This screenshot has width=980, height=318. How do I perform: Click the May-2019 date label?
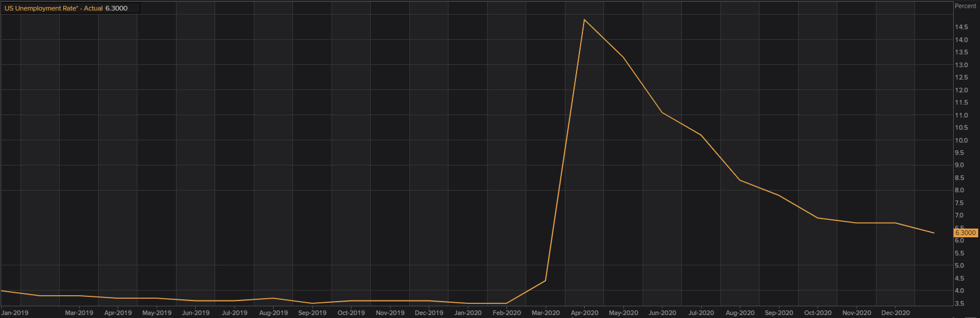coord(157,313)
